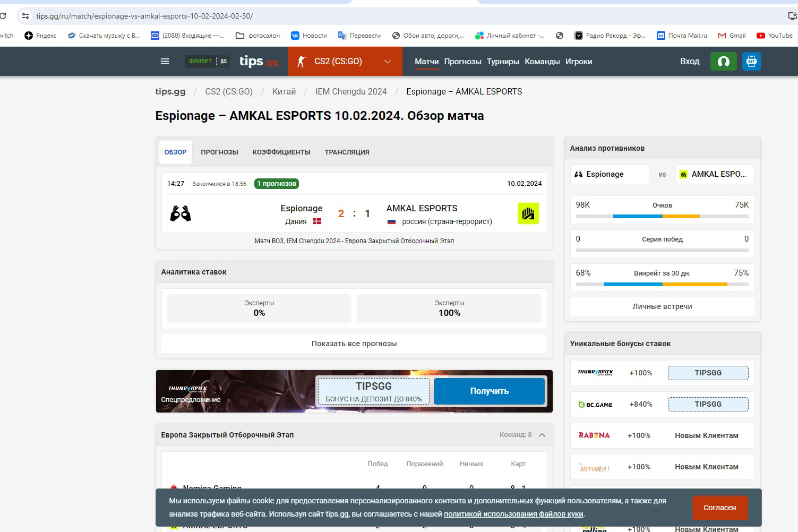Click Новым Клиентам offer for Sapphirebet

click(707, 467)
